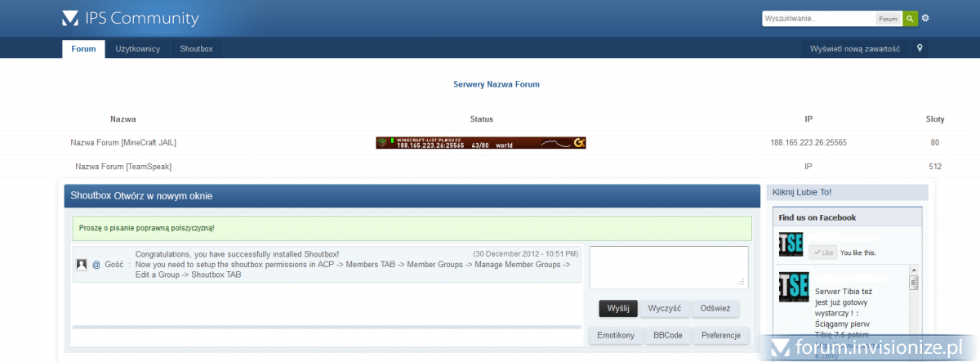Screen dimensions: 980x362
Task: Click Serwery Nazwa Forum heading
Action: pos(497,84)
